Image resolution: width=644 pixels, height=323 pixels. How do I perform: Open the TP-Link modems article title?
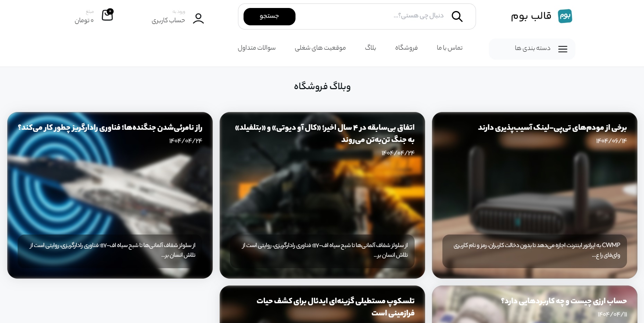click(552, 128)
